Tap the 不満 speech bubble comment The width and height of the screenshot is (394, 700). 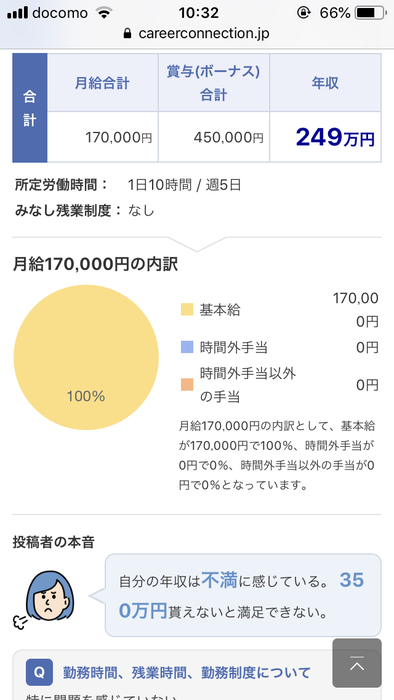coord(243,595)
